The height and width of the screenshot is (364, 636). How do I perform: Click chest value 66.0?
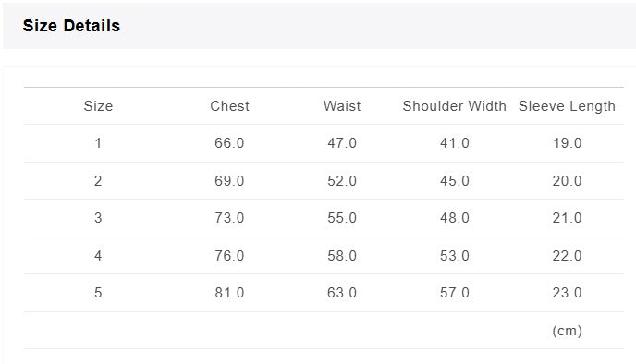point(229,143)
